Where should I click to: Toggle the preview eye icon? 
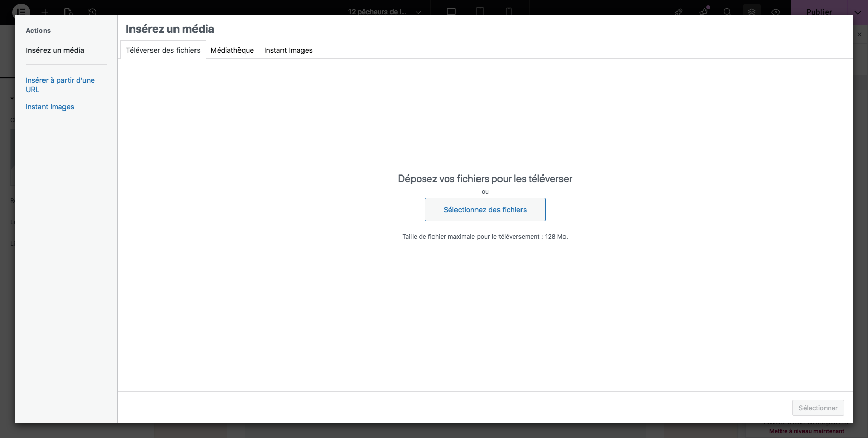[x=776, y=12]
